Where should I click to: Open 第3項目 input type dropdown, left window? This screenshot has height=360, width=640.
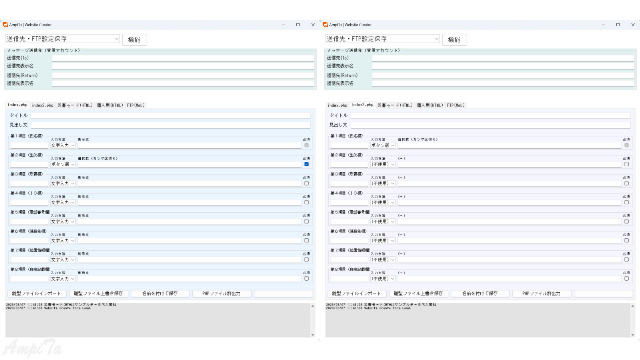click(x=63, y=183)
